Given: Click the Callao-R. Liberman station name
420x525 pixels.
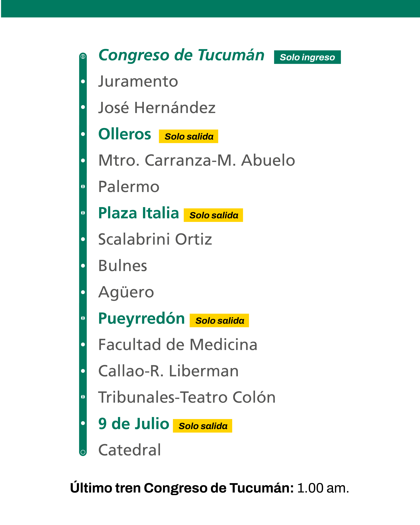Looking at the screenshot, I should pyautogui.click(x=168, y=371).
